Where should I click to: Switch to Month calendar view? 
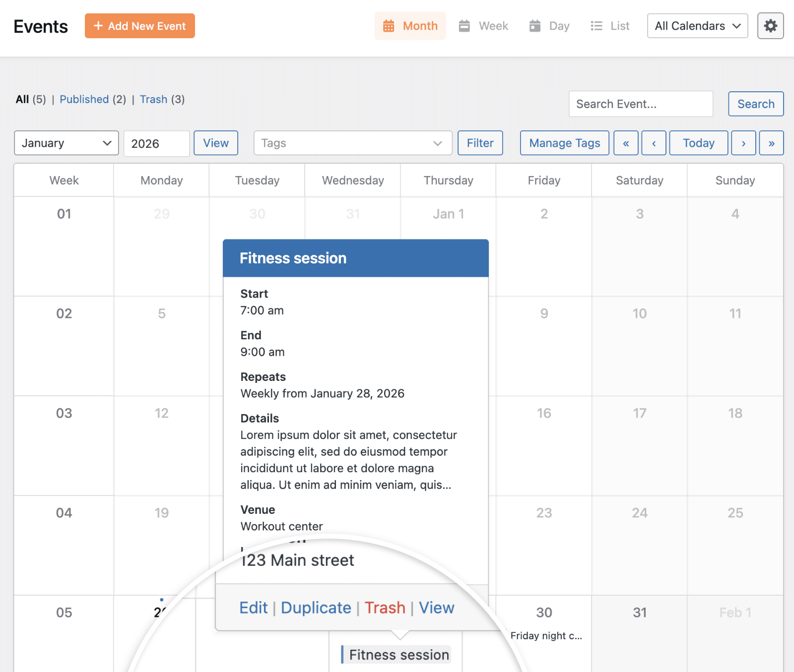click(410, 26)
